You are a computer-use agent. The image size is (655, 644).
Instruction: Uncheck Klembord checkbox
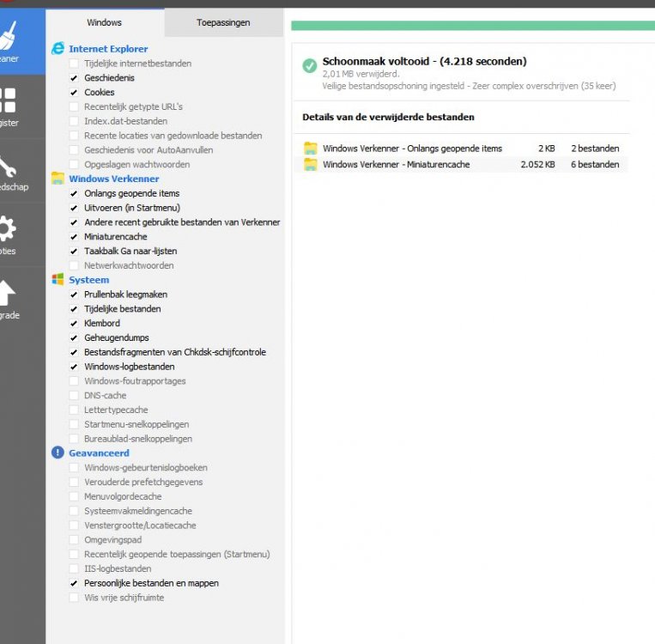click(74, 324)
